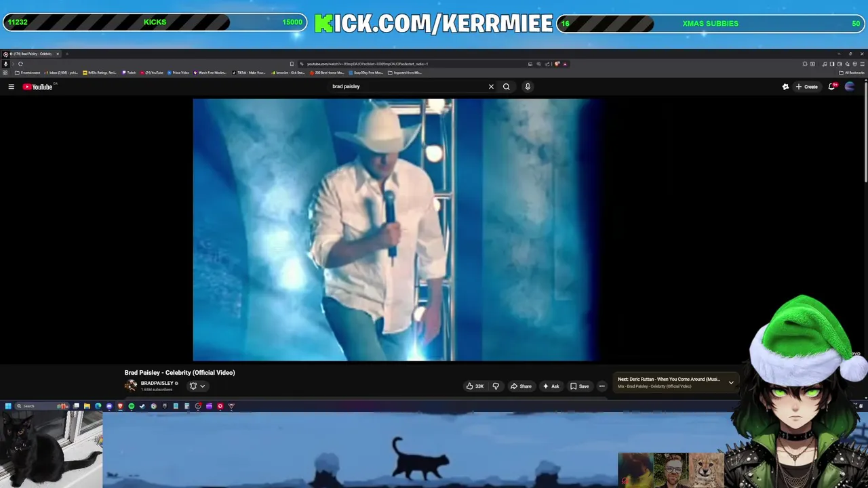Open Spotify from the taskbar
This screenshot has height=488, width=868.
pos(132,406)
